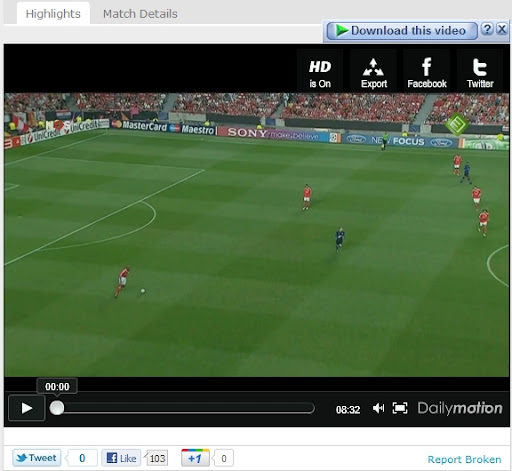Click the Tweet button
512x471 pixels.
point(37,458)
